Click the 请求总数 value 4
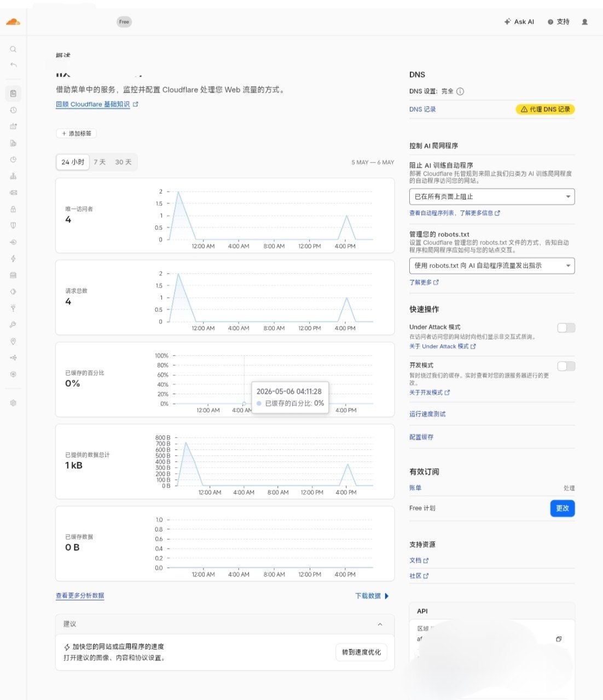This screenshot has height=700, width=603. click(68, 301)
